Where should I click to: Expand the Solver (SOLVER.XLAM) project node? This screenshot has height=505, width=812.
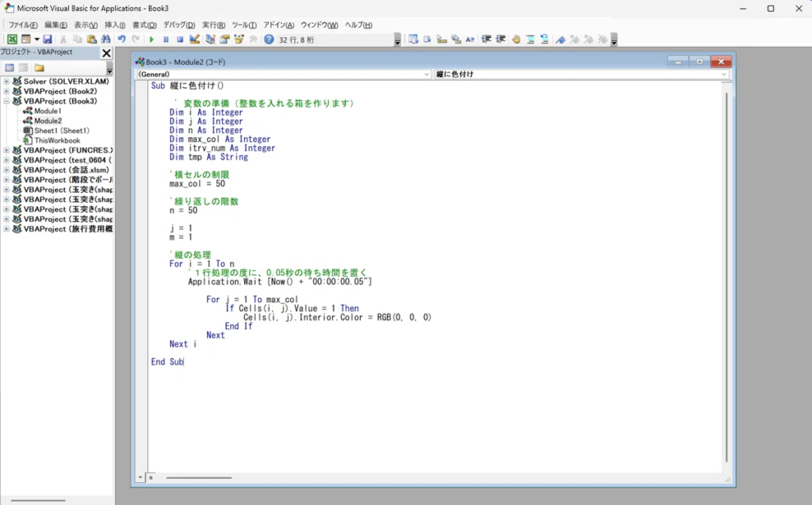6,82
